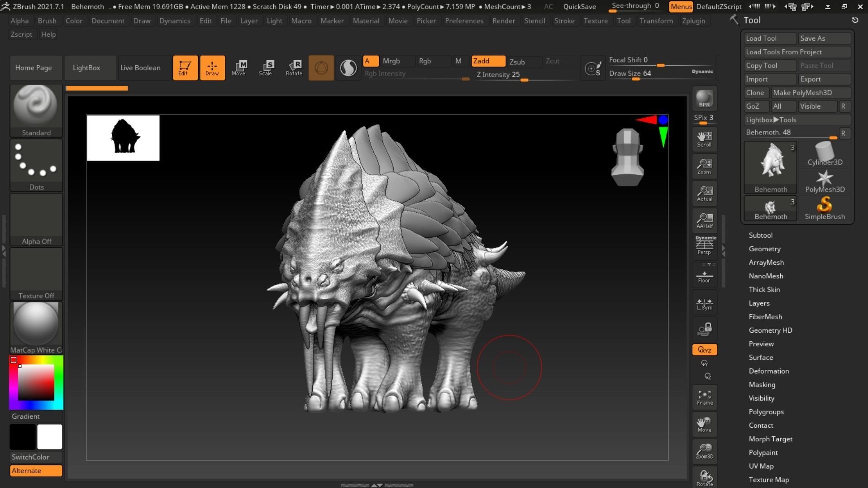The height and width of the screenshot is (488, 868).
Task: Click the Load Tool button
Action: (770, 38)
